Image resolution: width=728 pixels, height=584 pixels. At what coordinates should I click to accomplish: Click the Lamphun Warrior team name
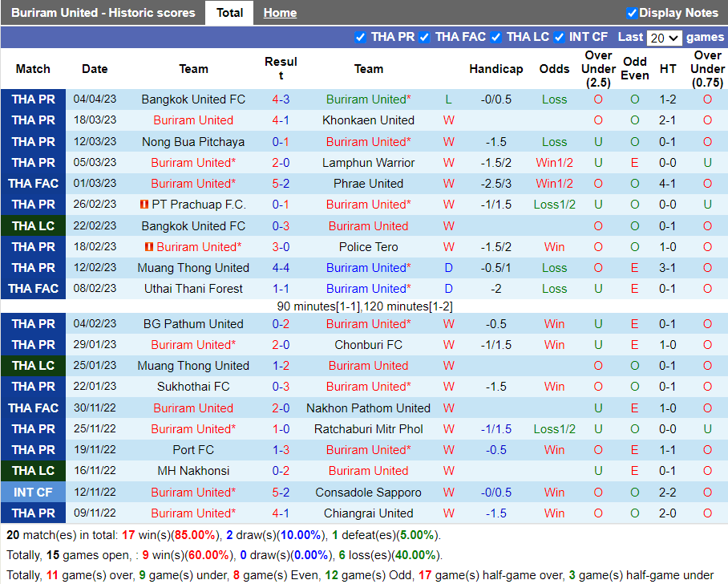pos(368,163)
